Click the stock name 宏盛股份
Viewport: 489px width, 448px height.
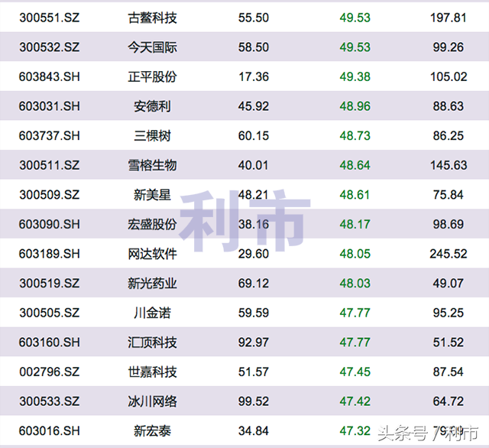(x=152, y=224)
